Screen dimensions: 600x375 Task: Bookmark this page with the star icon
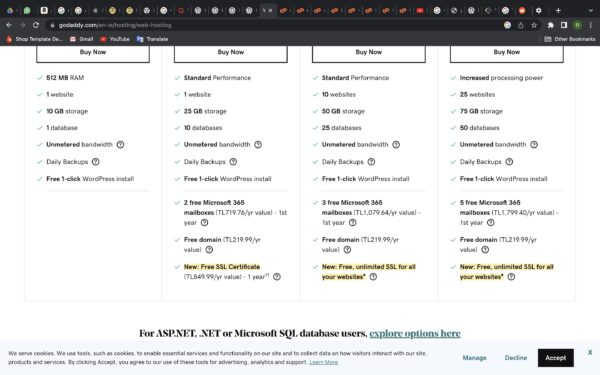(534, 25)
